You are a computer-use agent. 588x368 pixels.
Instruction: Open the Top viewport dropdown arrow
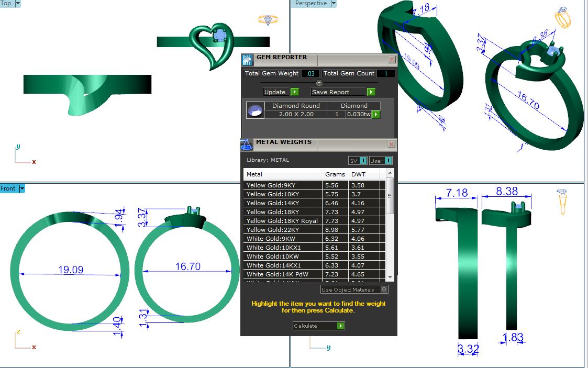click(18, 3)
